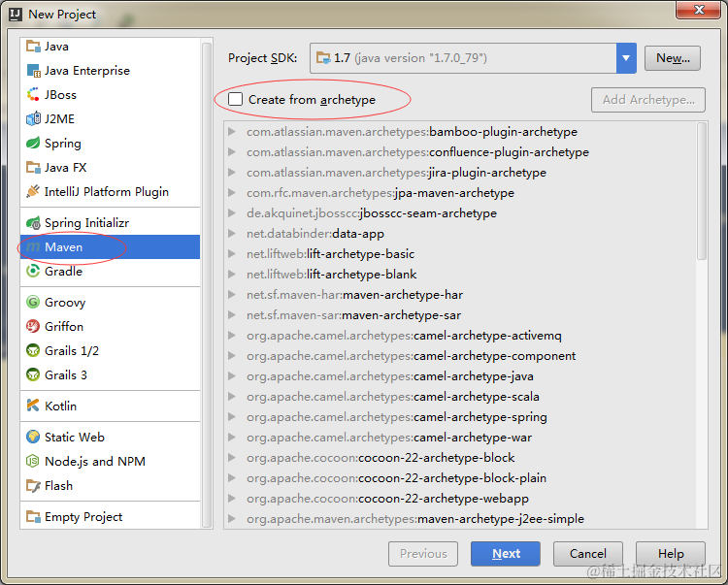This screenshot has width=728, height=585.
Task: Select Java in the project type list
Action: point(110,47)
